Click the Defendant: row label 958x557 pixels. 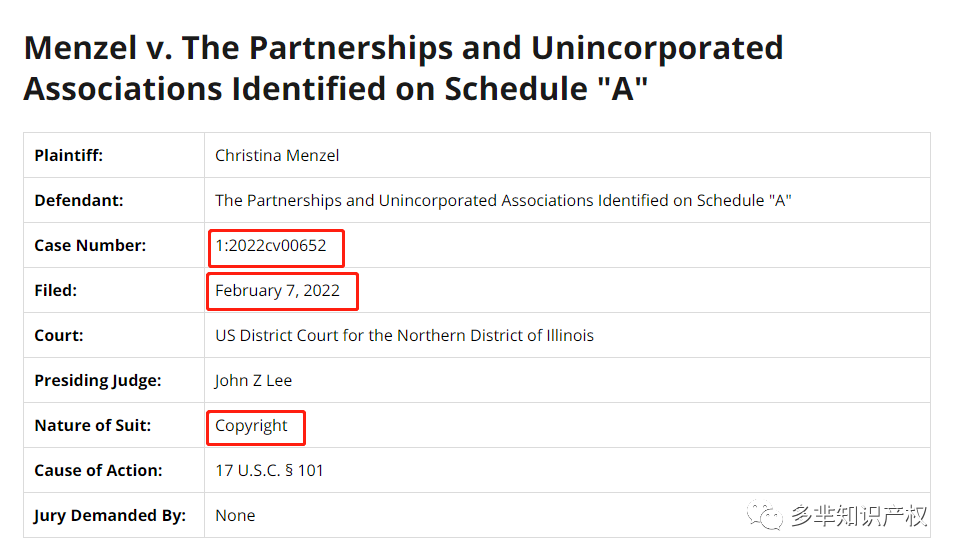[79, 200]
